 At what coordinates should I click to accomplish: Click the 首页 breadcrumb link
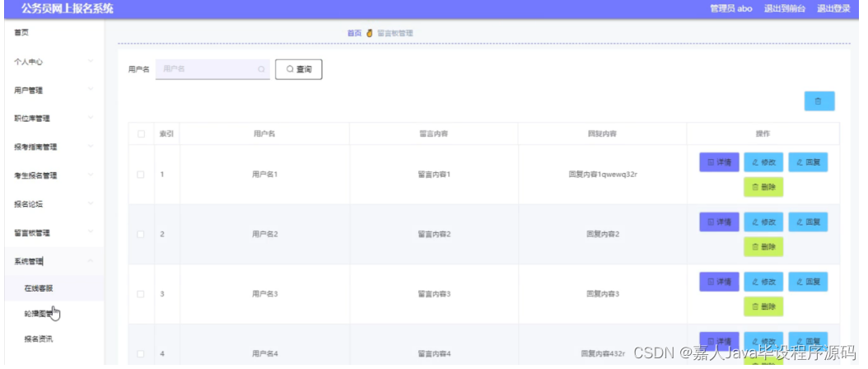[x=354, y=33]
